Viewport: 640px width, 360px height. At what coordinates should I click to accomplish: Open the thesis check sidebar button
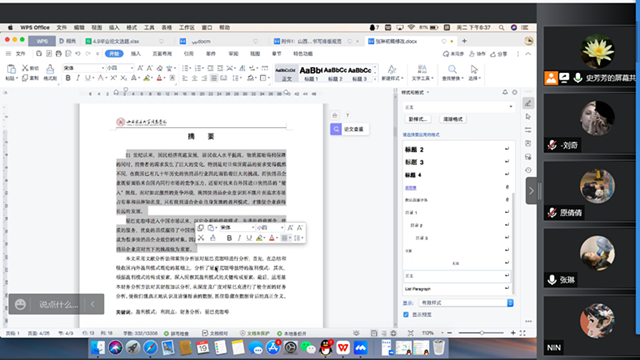pos(349,129)
